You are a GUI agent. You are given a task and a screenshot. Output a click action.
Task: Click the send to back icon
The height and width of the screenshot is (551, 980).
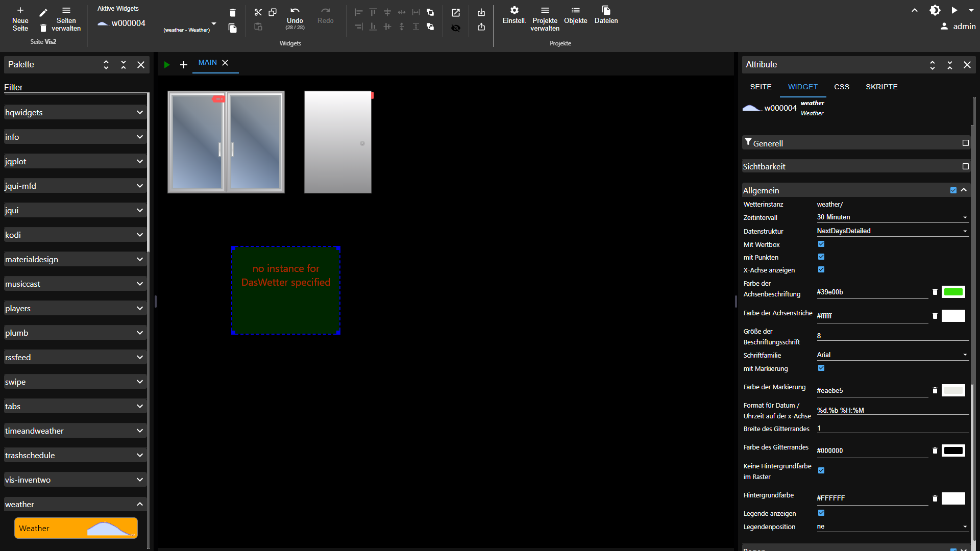click(x=430, y=27)
